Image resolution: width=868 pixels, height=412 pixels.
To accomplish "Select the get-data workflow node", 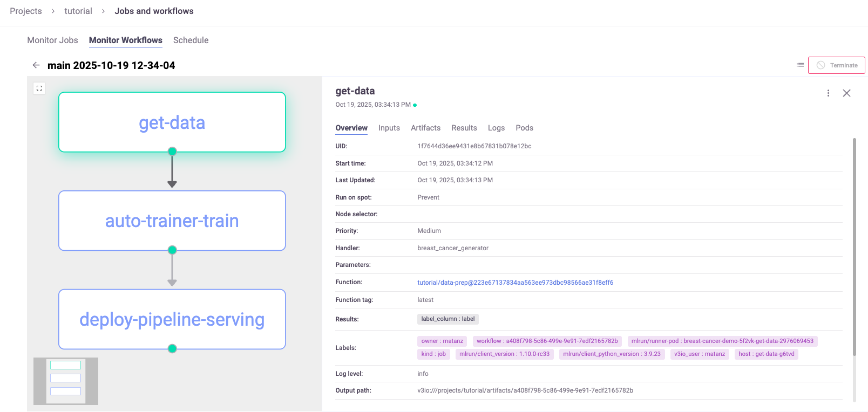I will tap(172, 122).
